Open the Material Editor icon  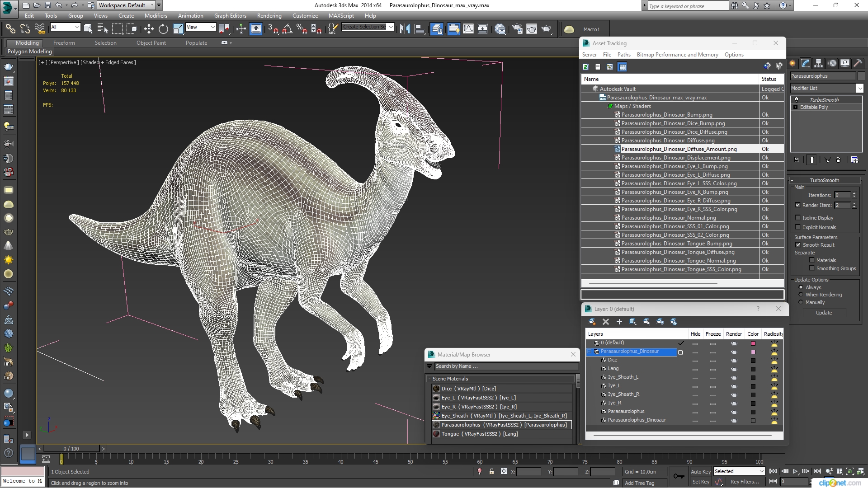click(x=500, y=29)
